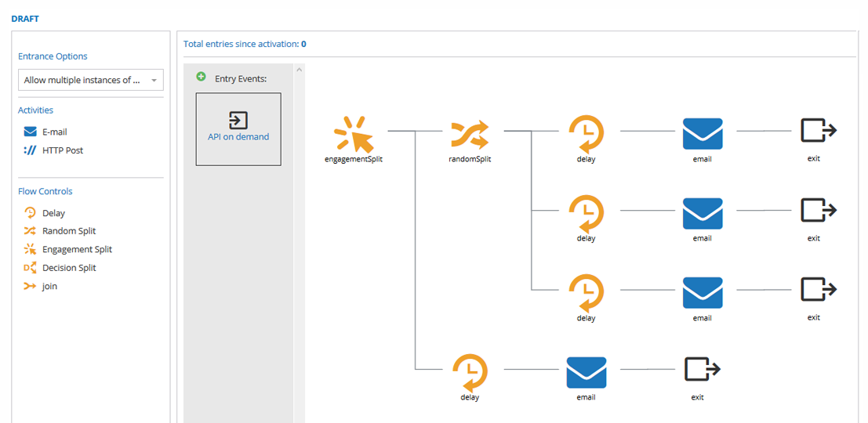Select the randomSplit node on canvas
Screen dimensions: 868x423
click(x=470, y=135)
